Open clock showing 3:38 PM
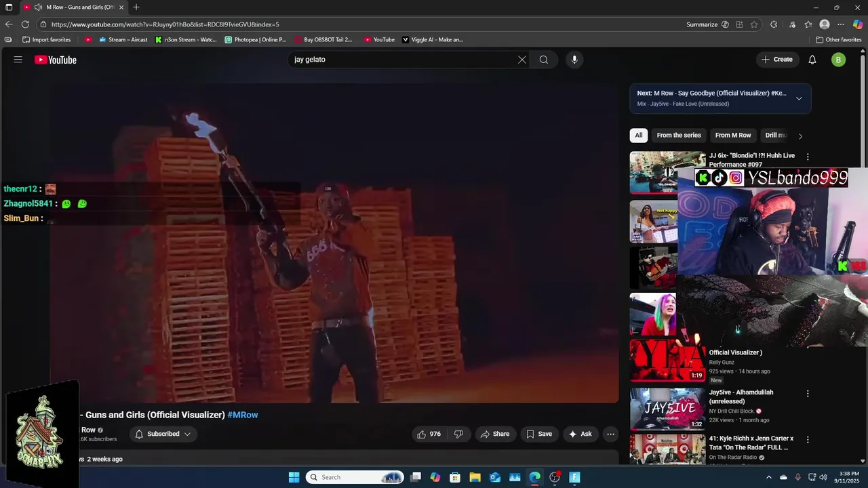868x488 pixels. 848,477
